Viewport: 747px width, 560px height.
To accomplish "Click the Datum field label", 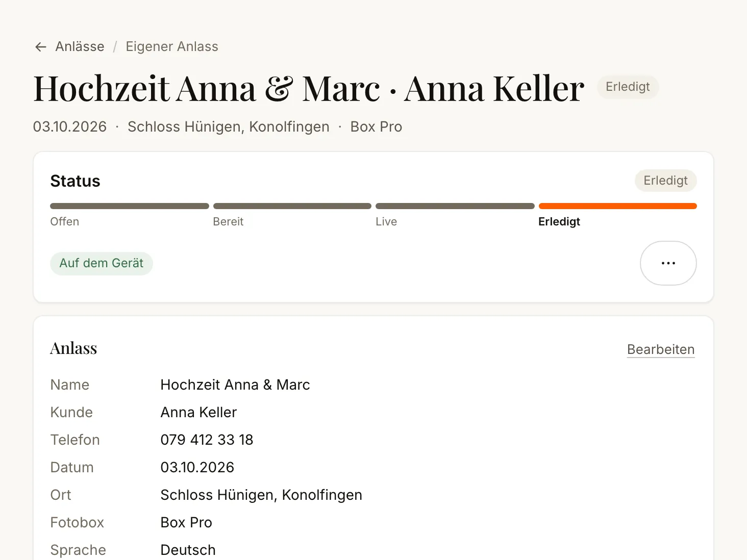I will coord(72,467).
